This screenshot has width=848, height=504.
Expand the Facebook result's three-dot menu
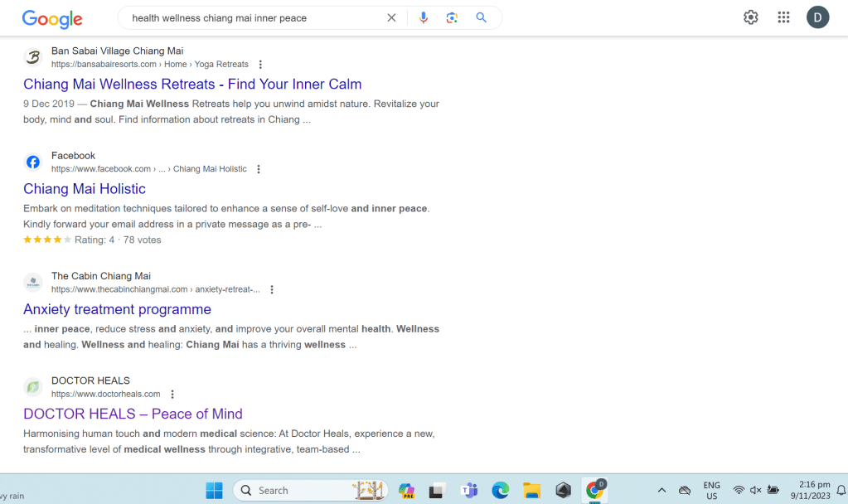coord(259,169)
